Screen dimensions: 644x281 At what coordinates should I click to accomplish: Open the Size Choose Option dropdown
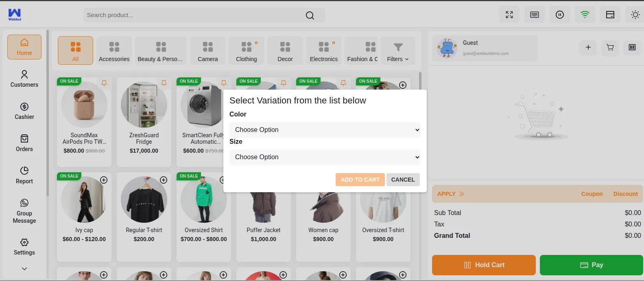pos(325,157)
